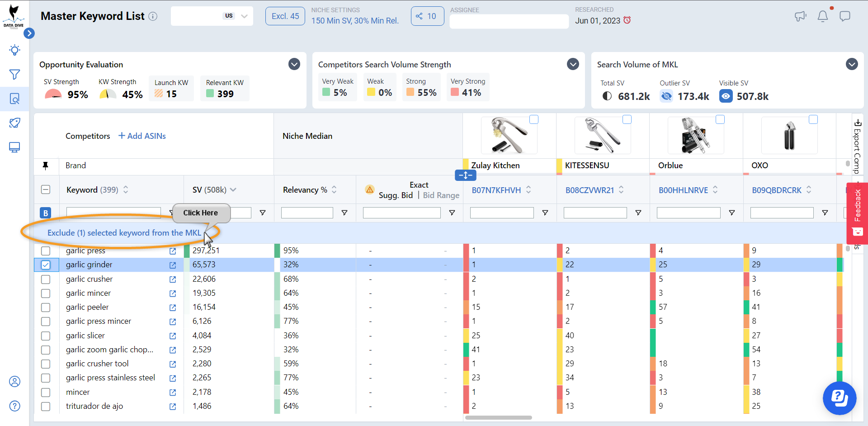Open the round support chat widget

coord(840,398)
